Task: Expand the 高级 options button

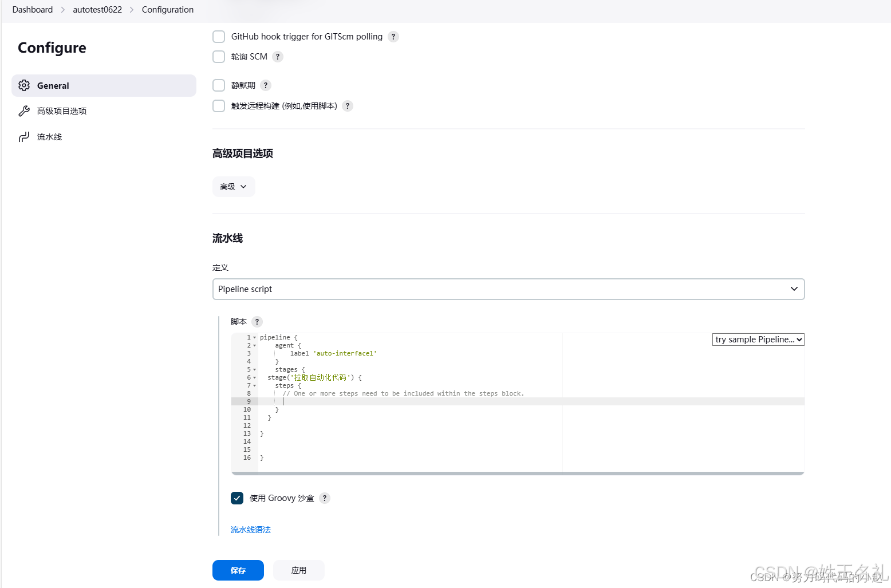Action: (234, 187)
